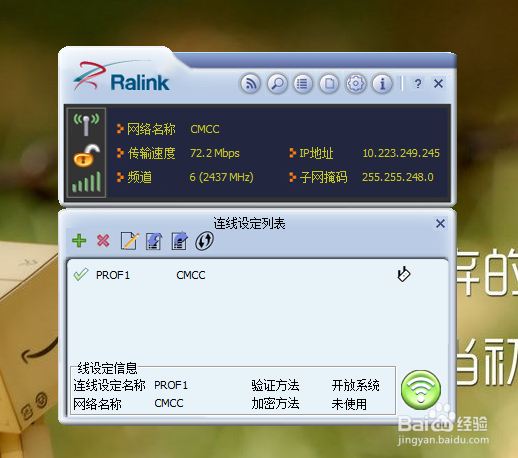Click the green Wi-Fi connect button
This screenshot has height=458, width=518.
[x=421, y=390]
